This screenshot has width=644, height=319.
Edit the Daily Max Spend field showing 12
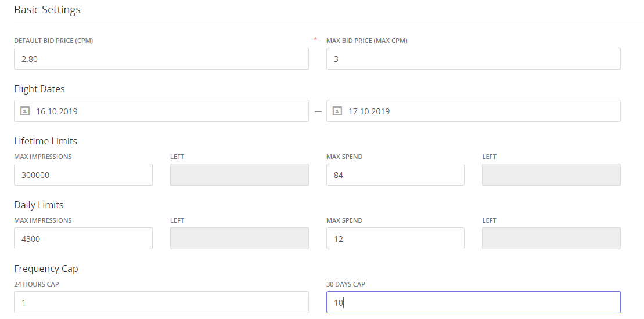(395, 238)
